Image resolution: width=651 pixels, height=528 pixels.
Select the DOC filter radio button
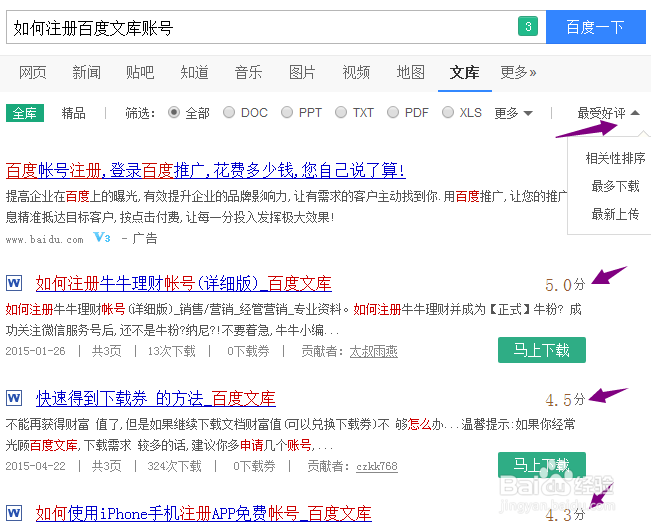pos(229,112)
